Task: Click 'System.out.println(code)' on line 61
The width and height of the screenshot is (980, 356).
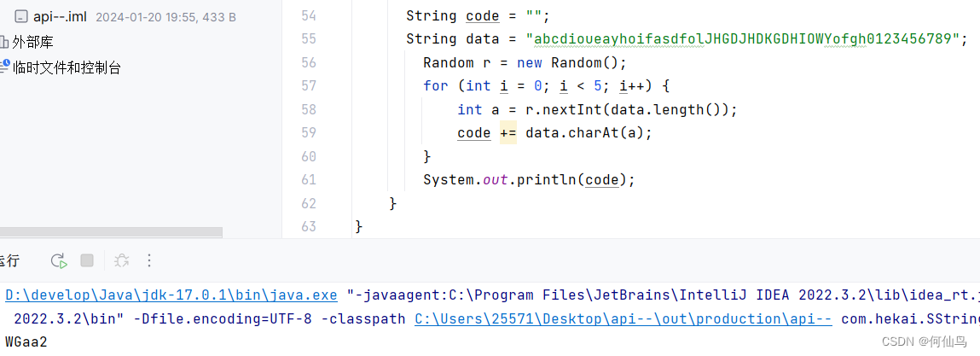Action: [x=525, y=180]
